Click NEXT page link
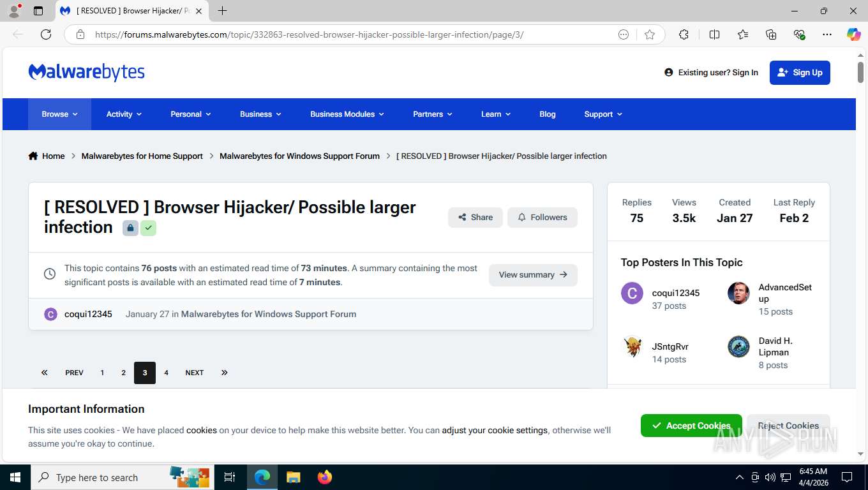 195,373
